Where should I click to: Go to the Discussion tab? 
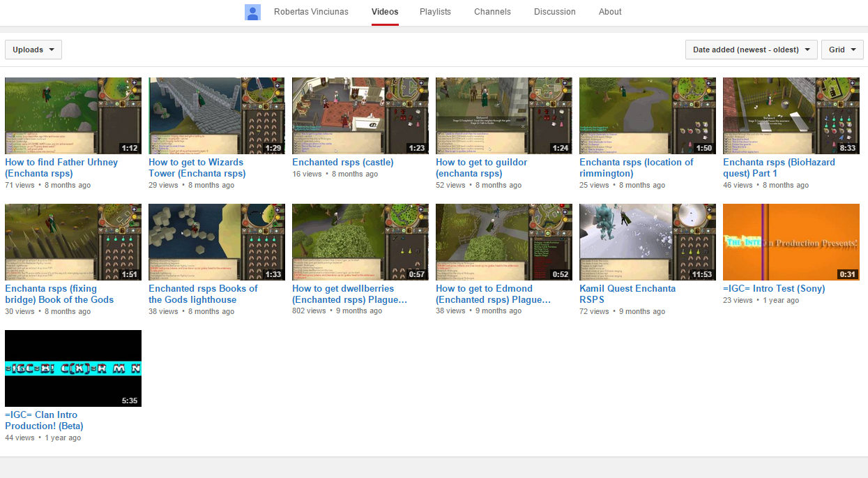point(555,12)
